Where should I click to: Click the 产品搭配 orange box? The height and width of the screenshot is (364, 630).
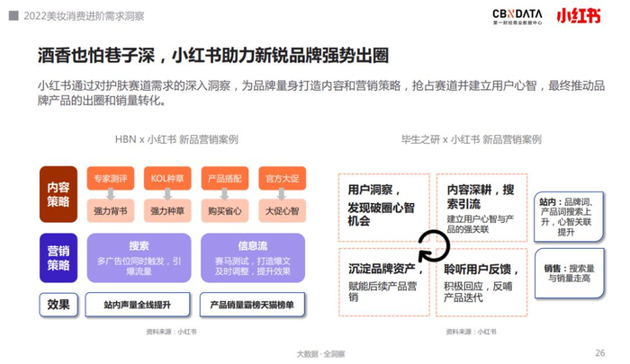click(x=225, y=178)
